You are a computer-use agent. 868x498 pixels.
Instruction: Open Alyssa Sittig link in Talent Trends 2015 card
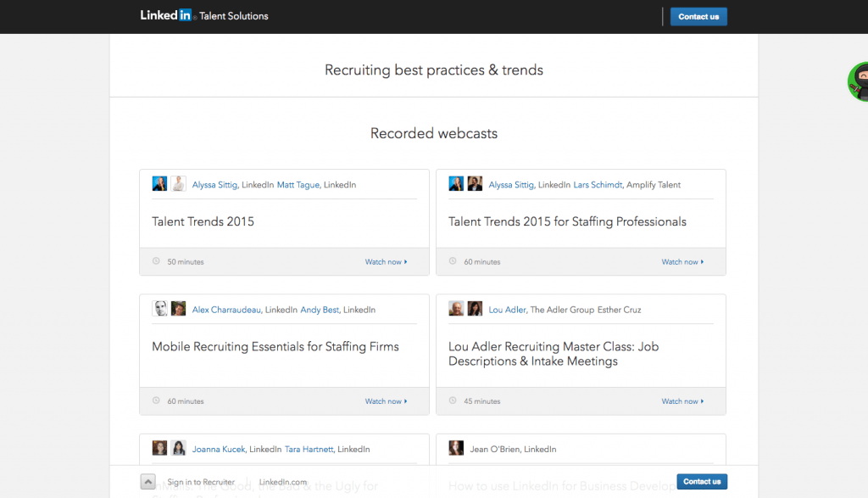214,185
